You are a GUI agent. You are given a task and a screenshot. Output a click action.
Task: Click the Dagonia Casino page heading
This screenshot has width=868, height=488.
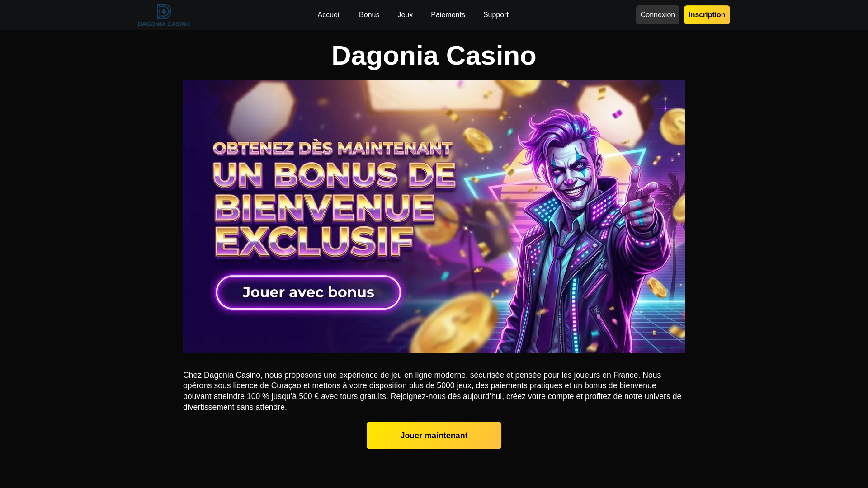point(434,56)
